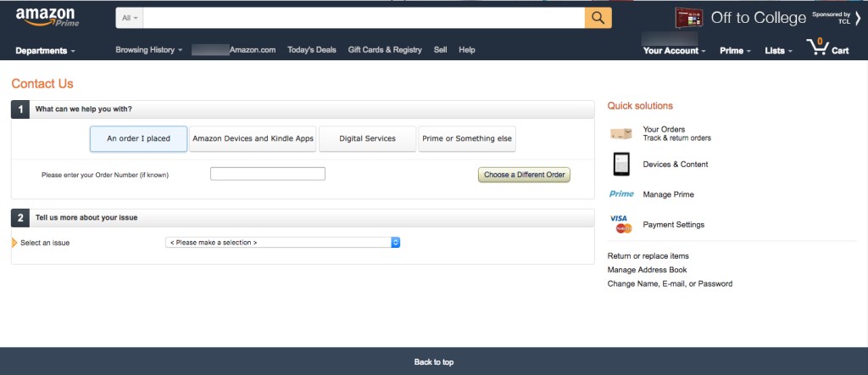Select the 'An order I placed' option
Image resolution: width=868 pixels, height=375 pixels.
pos(138,138)
